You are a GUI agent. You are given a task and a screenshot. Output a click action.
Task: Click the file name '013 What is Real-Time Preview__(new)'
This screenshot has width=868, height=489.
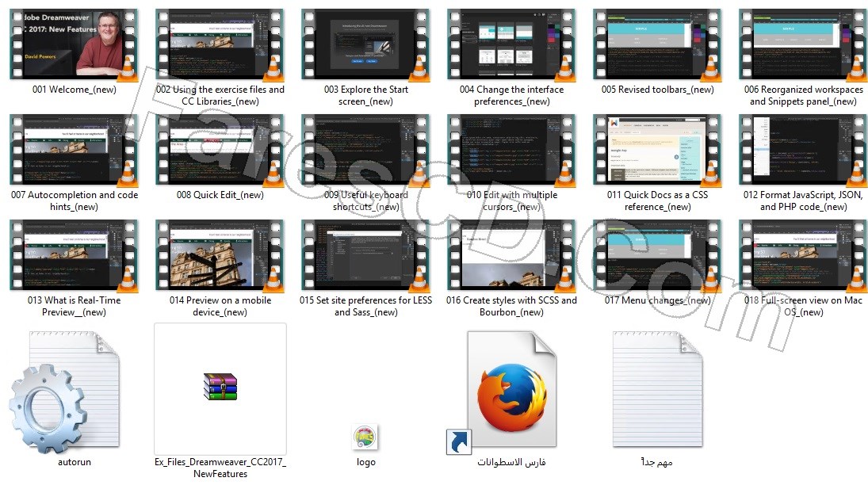click(x=75, y=306)
